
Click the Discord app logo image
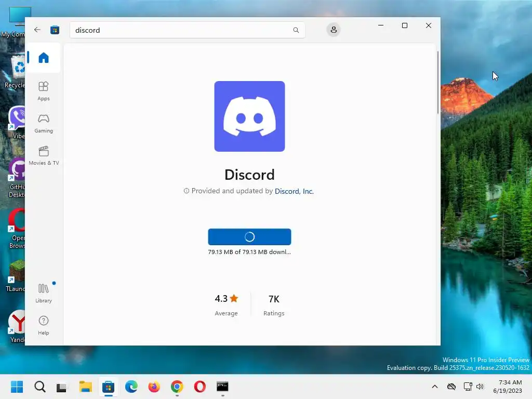249,116
